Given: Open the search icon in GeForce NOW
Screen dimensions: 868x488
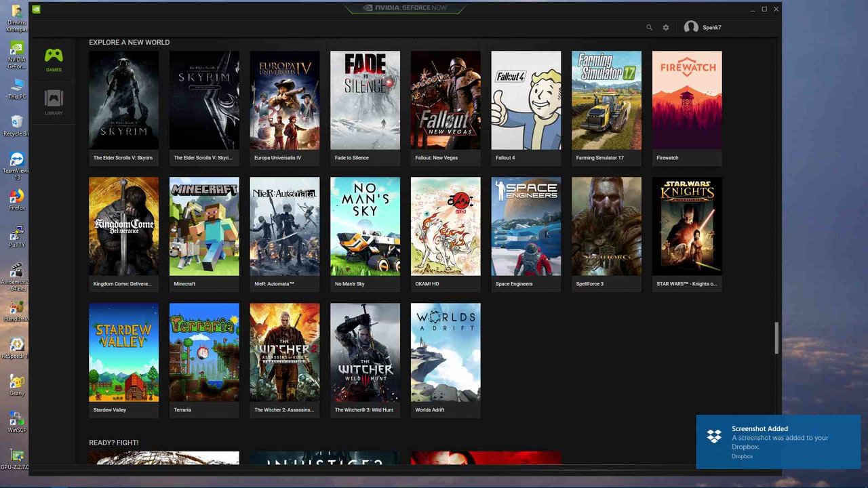Looking at the screenshot, I should click(649, 28).
